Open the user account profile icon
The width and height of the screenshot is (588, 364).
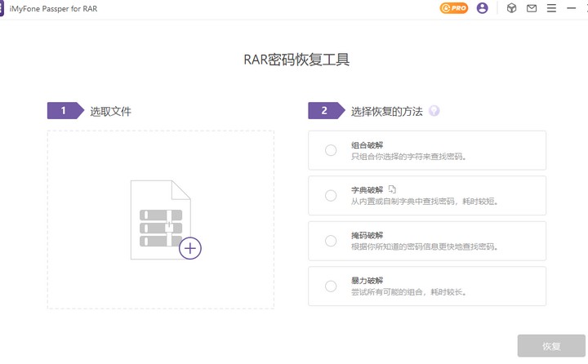point(483,8)
